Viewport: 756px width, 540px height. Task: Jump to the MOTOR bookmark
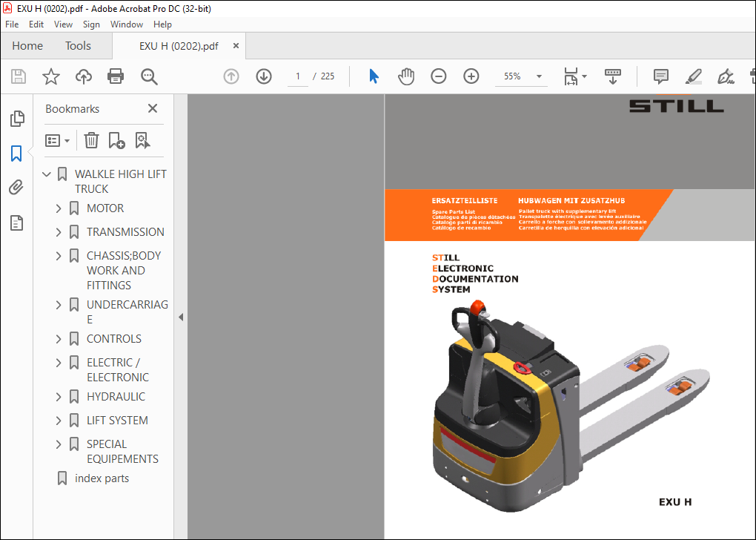(105, 208)
